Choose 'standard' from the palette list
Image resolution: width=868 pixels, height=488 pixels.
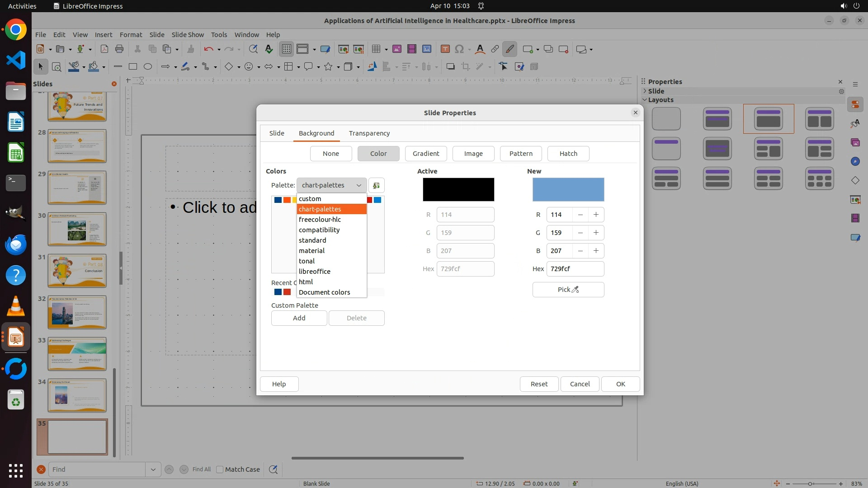(312, 240)
